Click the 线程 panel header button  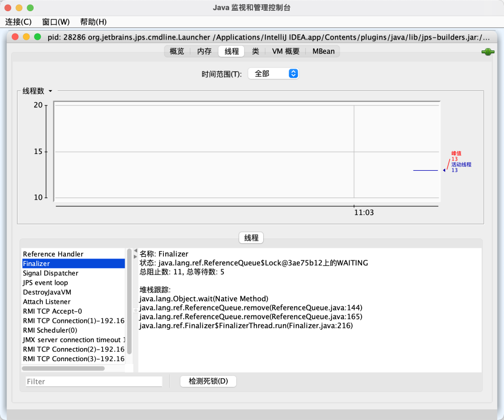pyautogui.click(x=251, y=238)
